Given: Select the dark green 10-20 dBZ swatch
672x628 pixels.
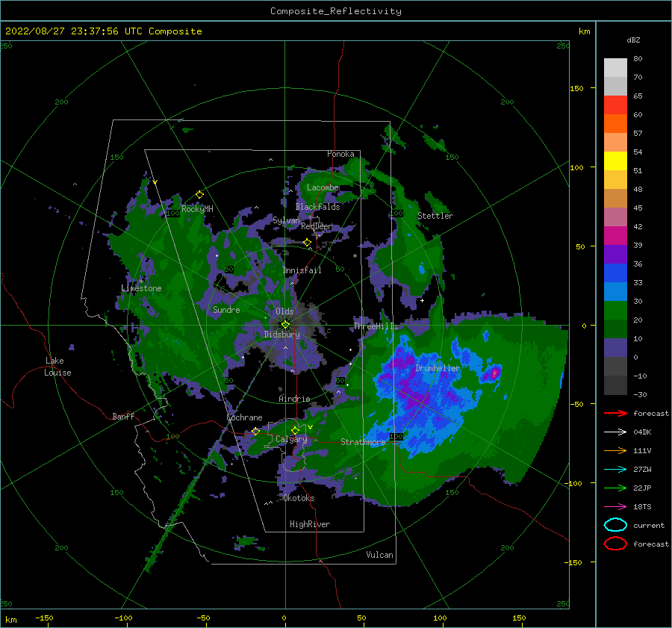Looking at the screenshot, I should pos(615,329).
